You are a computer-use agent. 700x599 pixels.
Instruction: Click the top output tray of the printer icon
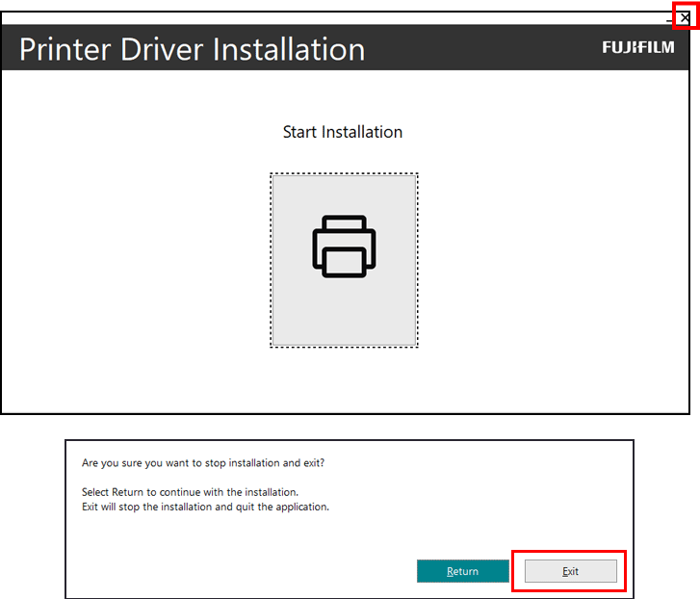344,223
